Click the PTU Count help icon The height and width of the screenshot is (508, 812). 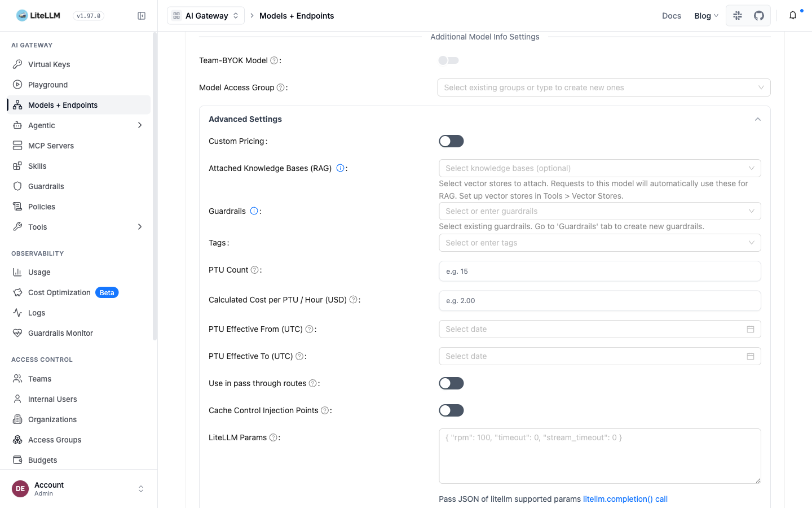coord(255,270)
